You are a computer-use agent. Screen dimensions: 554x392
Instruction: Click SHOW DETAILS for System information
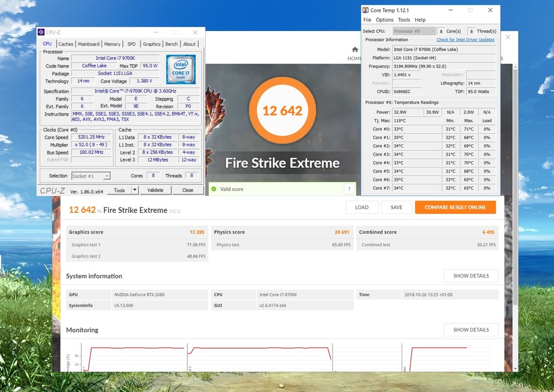click(471, 275)
